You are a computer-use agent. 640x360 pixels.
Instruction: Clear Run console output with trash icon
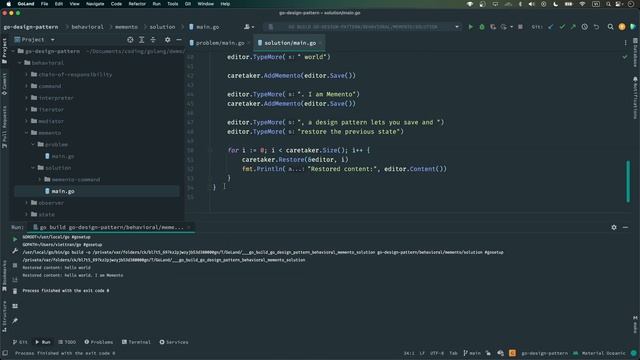[15, 291]
